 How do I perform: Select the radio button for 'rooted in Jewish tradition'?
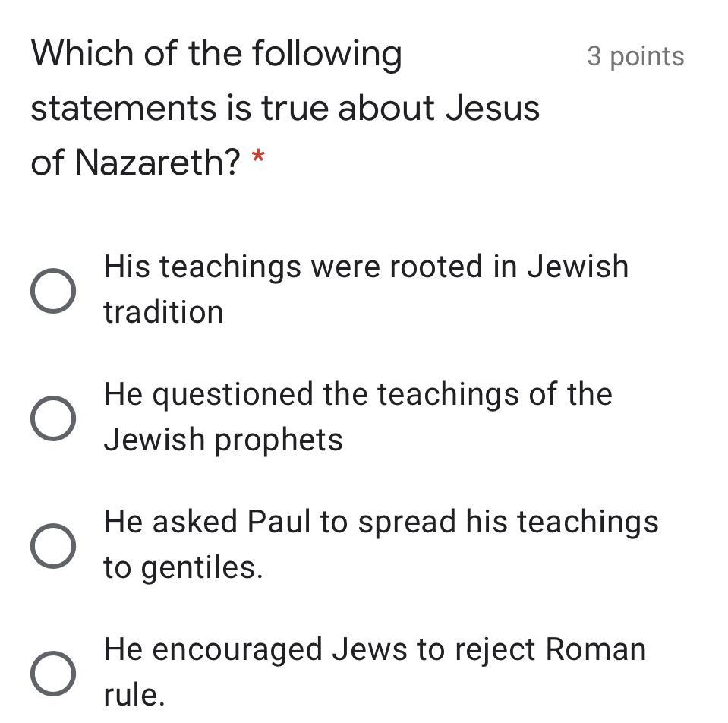[x=53, y=290]
